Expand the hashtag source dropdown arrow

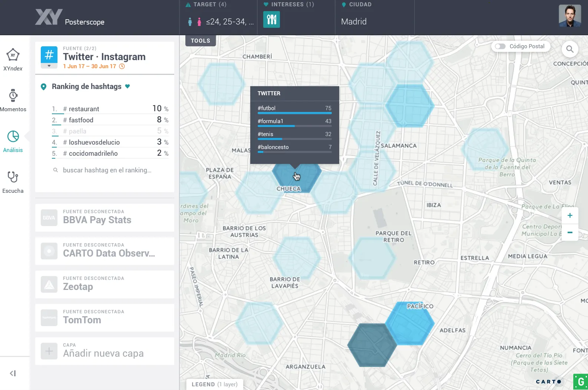tap(49, 66)
